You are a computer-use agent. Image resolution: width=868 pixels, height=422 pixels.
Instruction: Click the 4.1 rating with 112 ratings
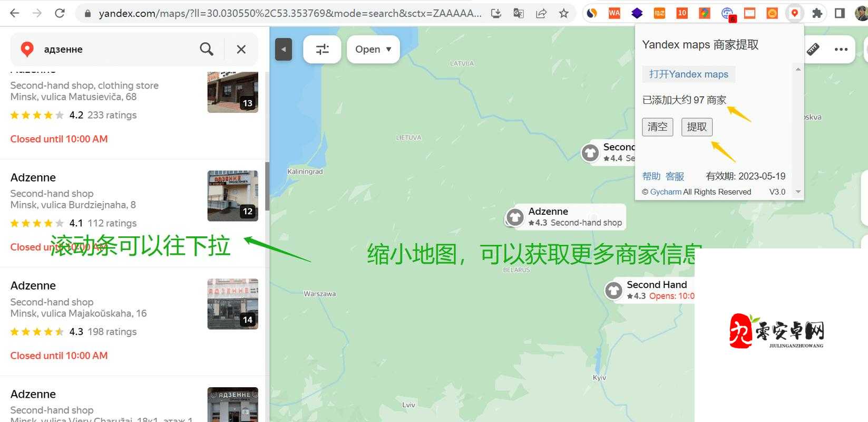pos(73,223)
